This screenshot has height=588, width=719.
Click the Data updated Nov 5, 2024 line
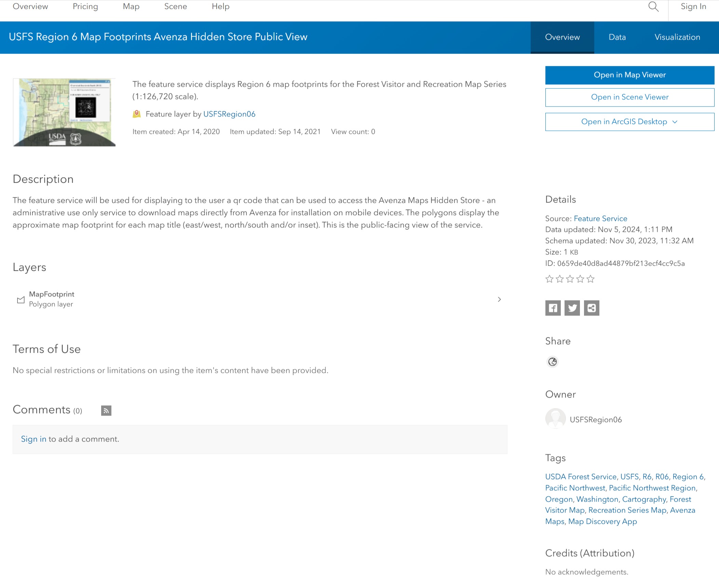pyautogui.click(x=609, y=229)
